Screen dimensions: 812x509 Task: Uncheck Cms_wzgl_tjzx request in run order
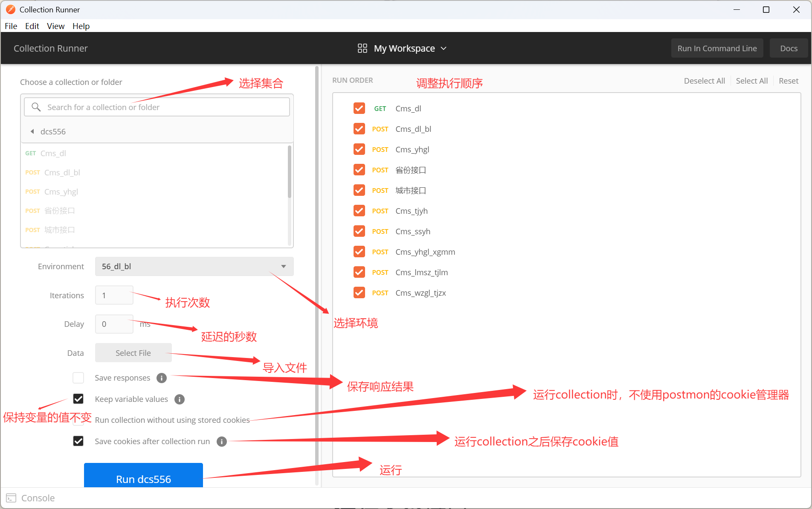click(359, 293)
